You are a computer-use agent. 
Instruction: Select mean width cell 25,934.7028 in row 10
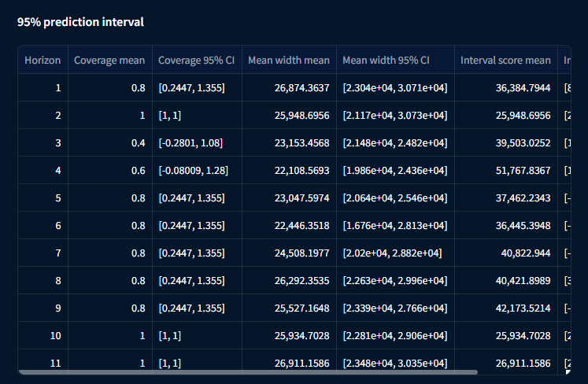[289, 336]
